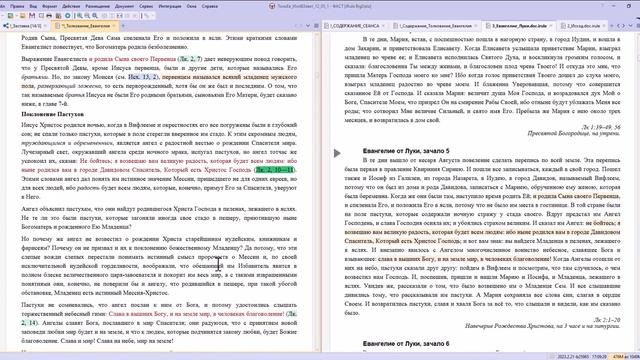Click the citation Лк 1:39–49, 56

(x=601, y=127)
